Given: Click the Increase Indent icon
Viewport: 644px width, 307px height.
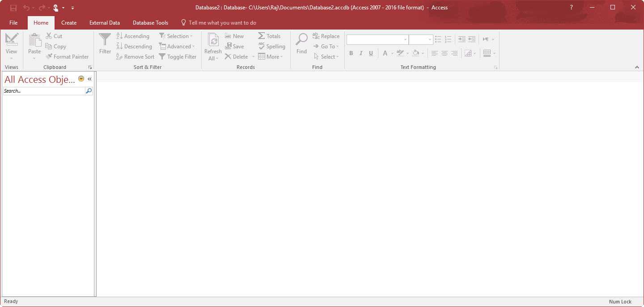Looking at the screenshot, I should [x=462, y=39].
